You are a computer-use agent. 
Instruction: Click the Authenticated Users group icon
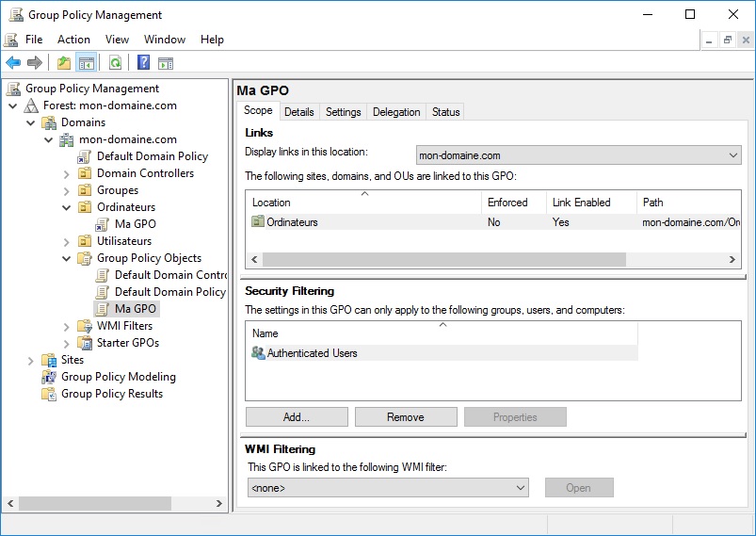(258, 352)
